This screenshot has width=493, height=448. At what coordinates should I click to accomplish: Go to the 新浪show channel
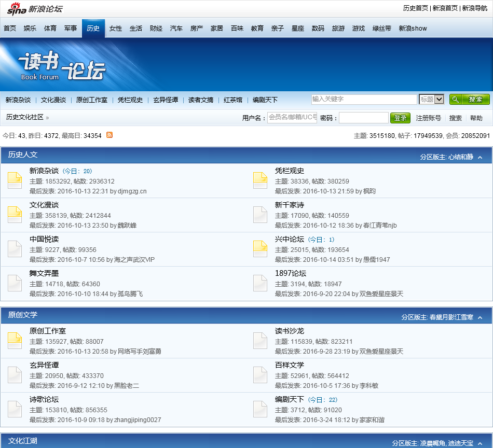click(x=413, y=29)
